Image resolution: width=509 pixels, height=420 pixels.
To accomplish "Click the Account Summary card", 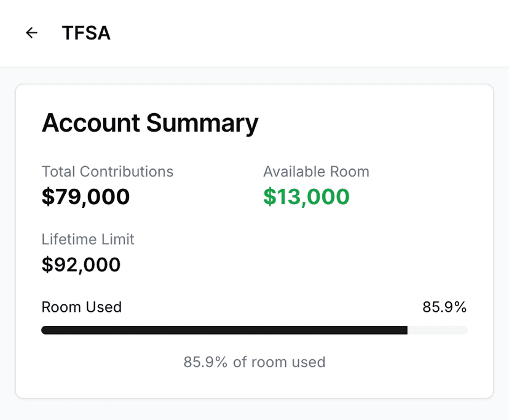I will pyautogui.click(x=254, y=240).
